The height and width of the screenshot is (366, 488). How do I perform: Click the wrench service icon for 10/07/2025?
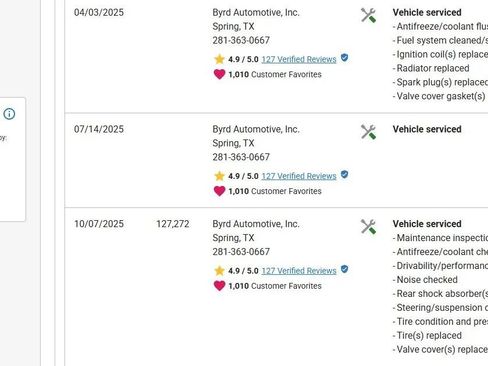(x=368, y=227)
